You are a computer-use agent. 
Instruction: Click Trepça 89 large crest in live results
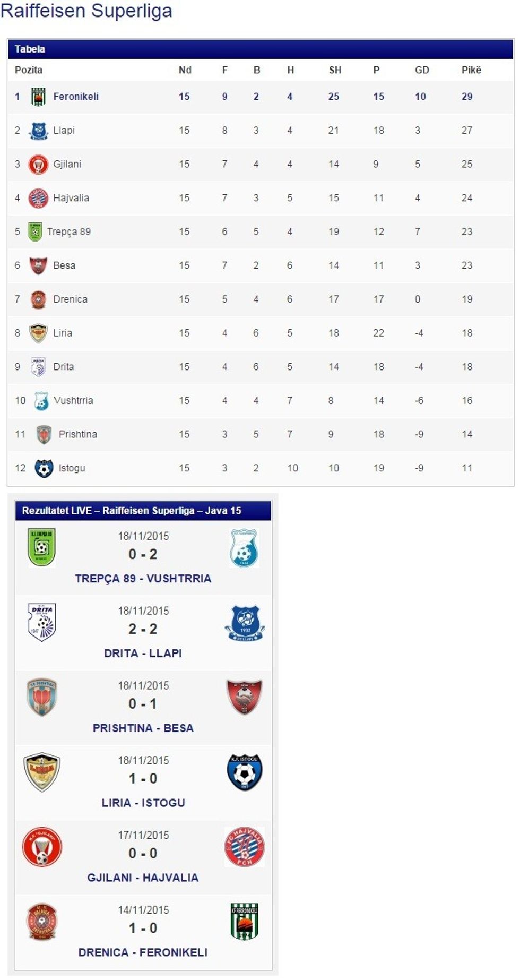click(41, 547)
